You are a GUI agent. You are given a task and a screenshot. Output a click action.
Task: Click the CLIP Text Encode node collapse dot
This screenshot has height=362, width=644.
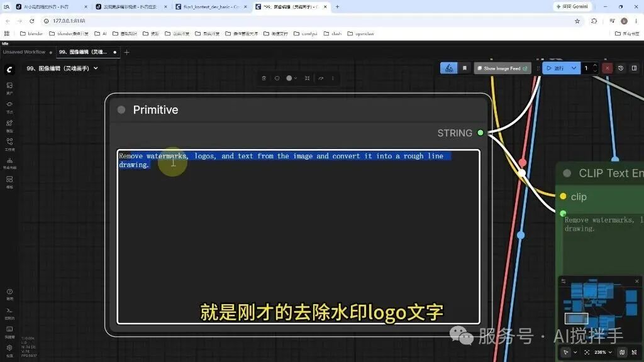(x=567, y=173)
